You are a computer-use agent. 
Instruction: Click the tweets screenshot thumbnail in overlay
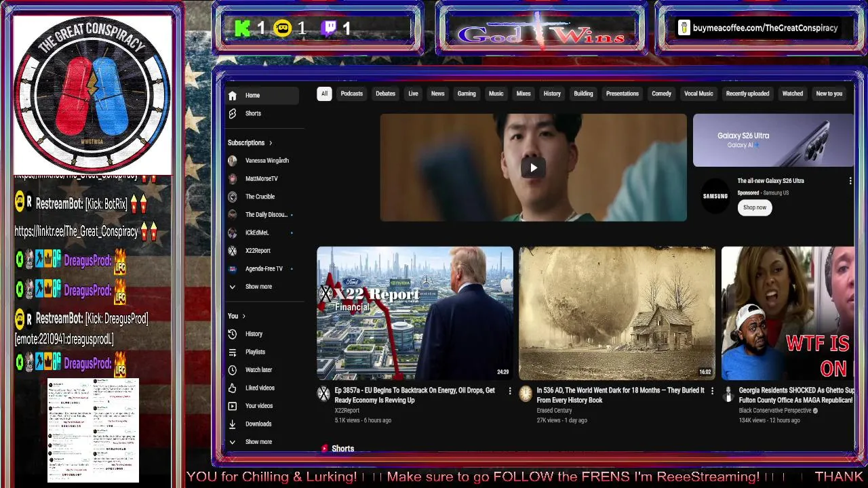[93, 430]
